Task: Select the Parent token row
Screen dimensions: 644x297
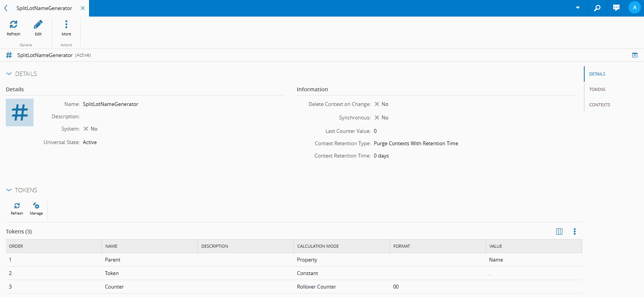Action: (x=113, y=260)
